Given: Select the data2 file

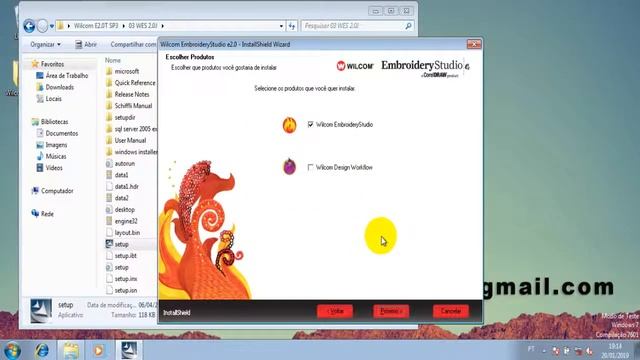Looking at the screenshot, I should 121,198.
